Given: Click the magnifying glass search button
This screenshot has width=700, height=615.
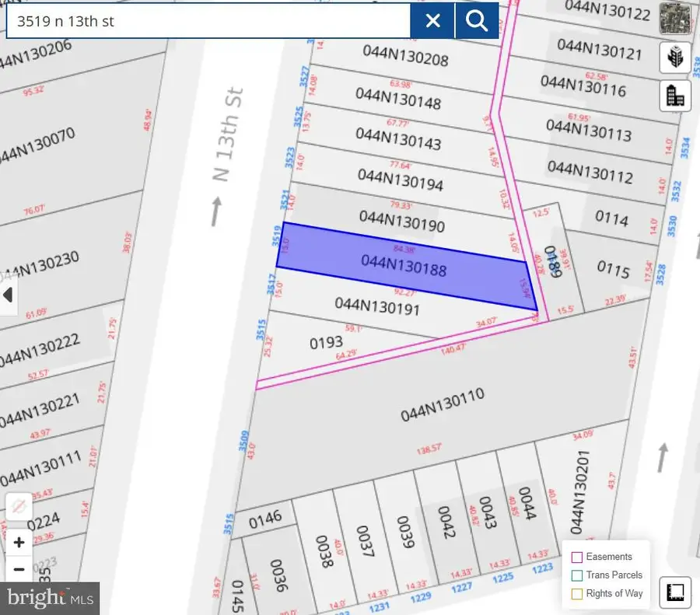Looking at the screenshot, I should tap(477, 21).
